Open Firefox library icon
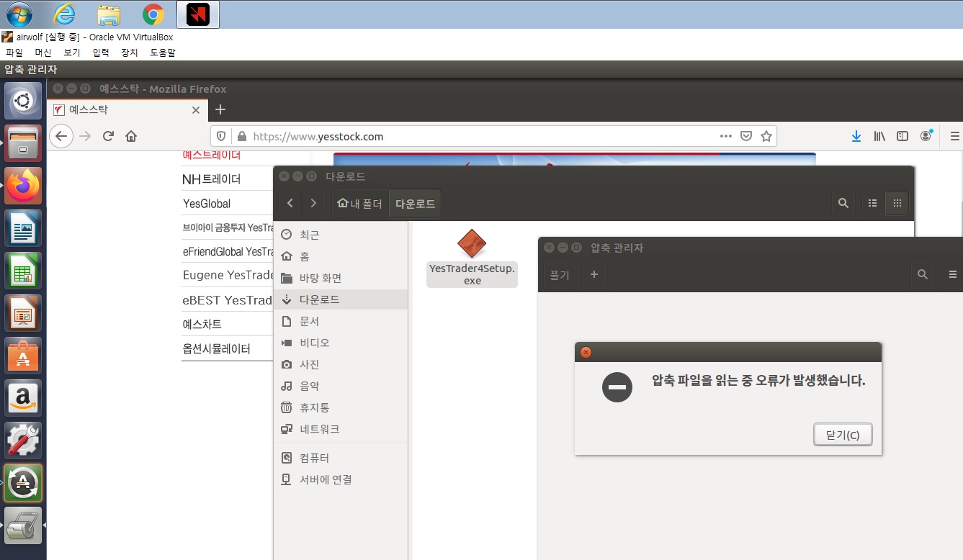Screen dimensions: 963x560 coord(879,136)
